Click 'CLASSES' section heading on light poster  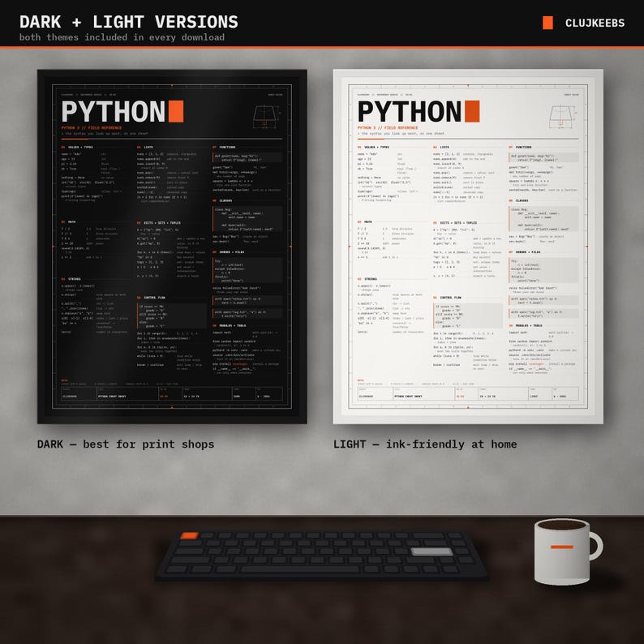522,200
